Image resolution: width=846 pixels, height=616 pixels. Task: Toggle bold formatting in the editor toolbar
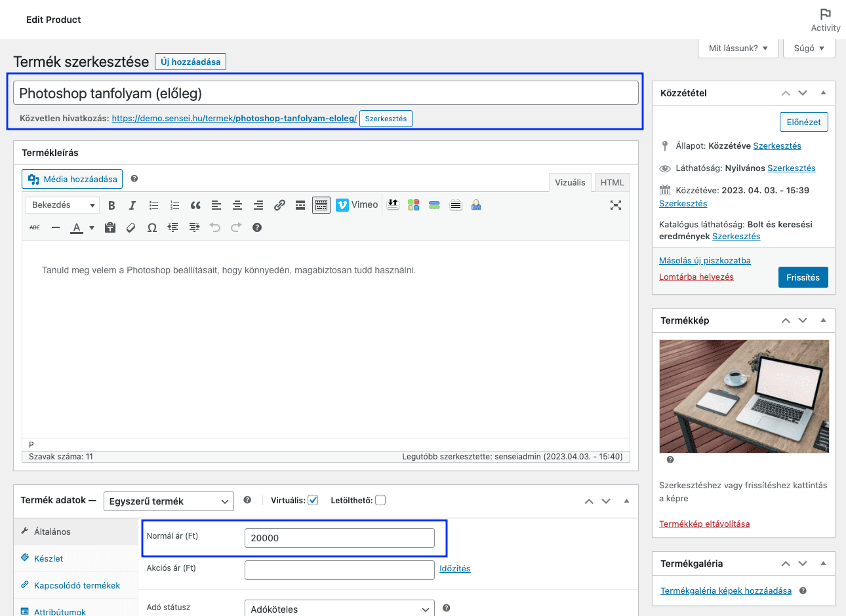click(x=111, y=205)
